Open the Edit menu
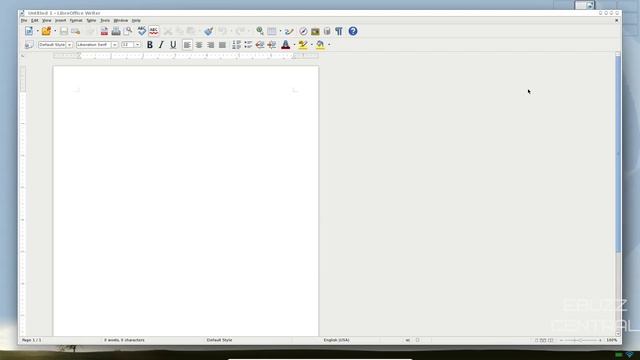This screenshot has height=360, width=640. pos(35,20)
